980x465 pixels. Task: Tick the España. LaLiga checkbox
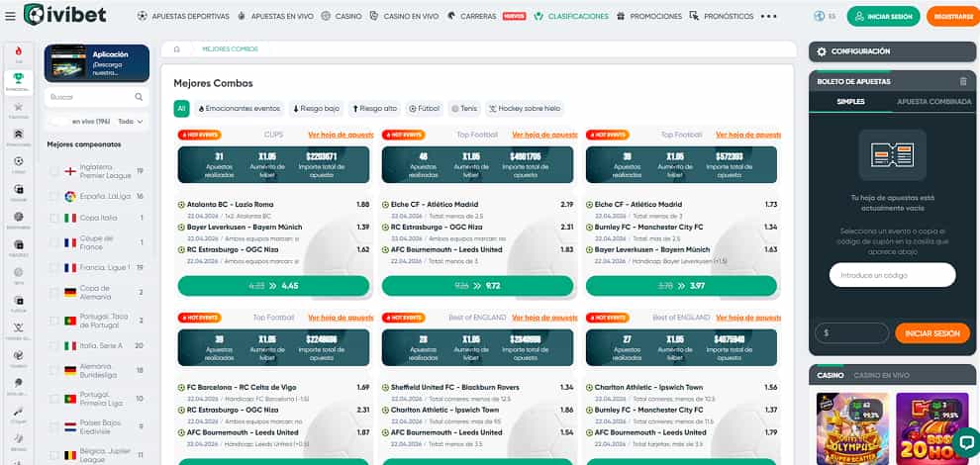click(54, 196)
